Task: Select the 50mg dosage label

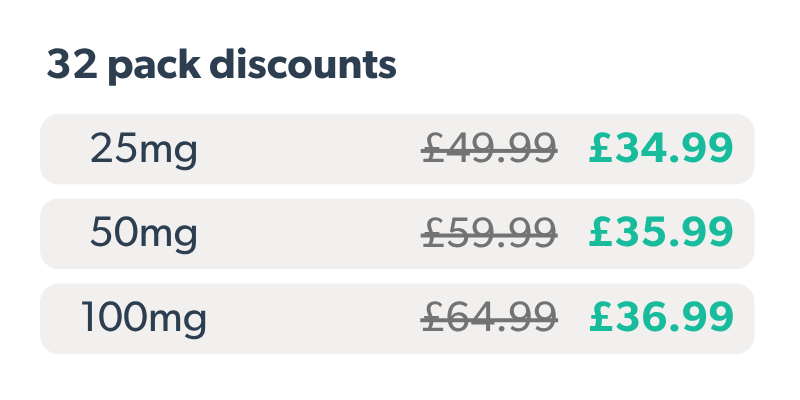Action: pos(144,234)
